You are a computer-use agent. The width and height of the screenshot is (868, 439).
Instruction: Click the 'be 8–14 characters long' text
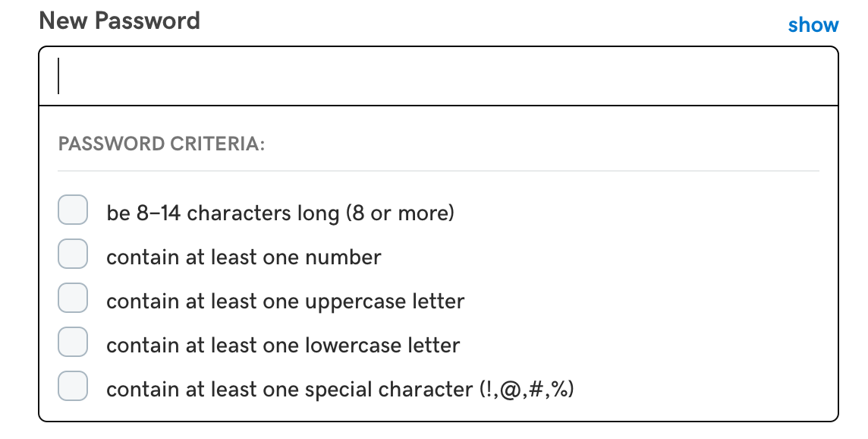click(x=222, y=213)
